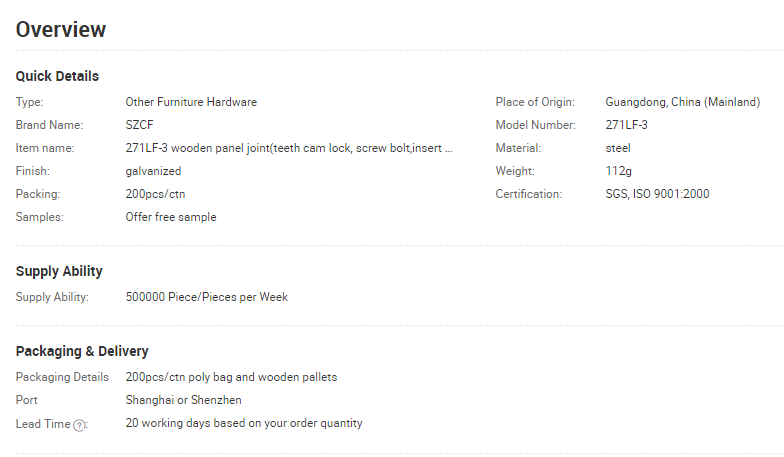
Task: Click Other Furniture Hardware type value
Action: pyautogui.click(x=191, y=102)
